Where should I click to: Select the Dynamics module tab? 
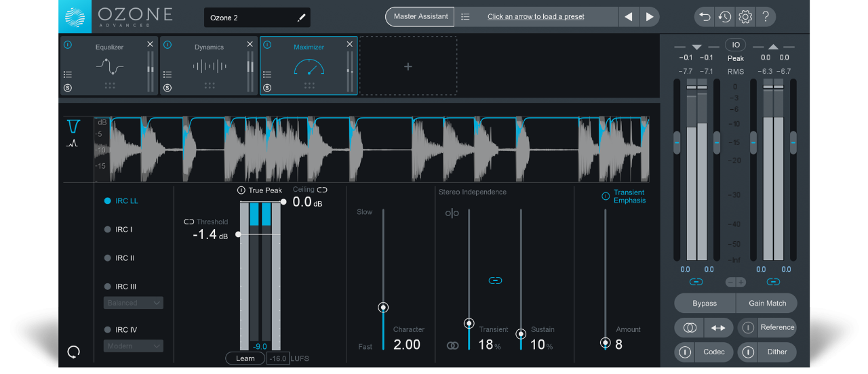[209, 66]
